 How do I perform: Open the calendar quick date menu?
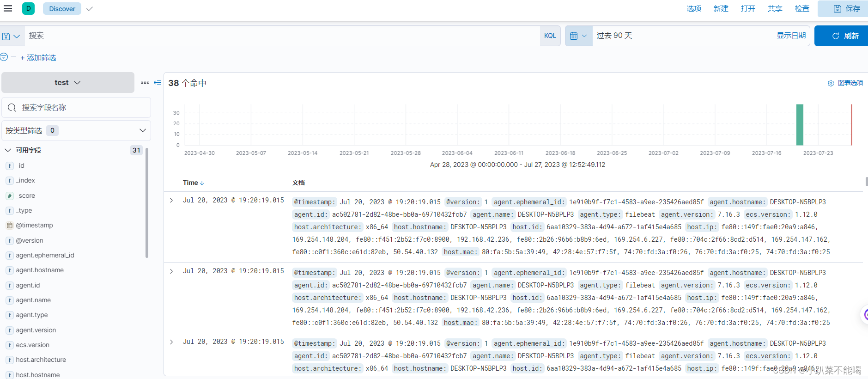578,36
